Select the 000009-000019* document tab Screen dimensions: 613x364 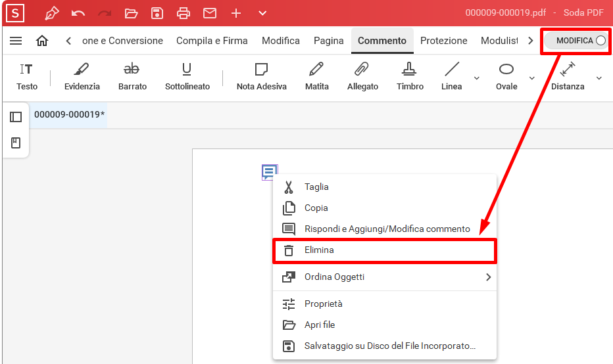pyautogui.click(x=69, y=114)
